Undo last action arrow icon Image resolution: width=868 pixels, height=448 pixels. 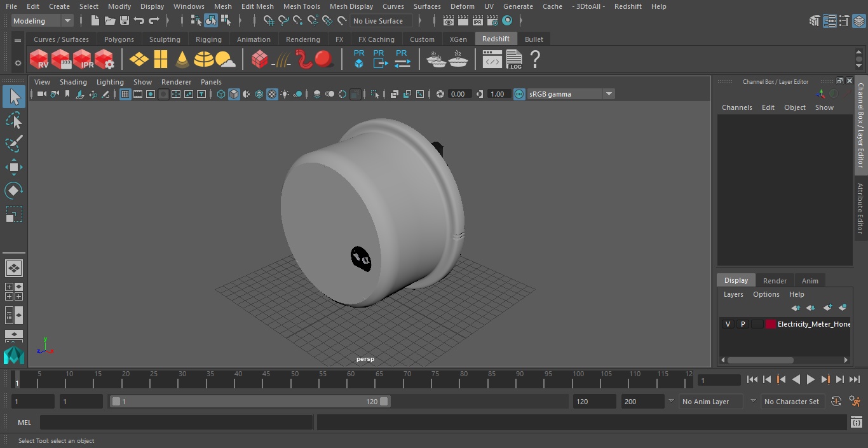tap(139, 21)
